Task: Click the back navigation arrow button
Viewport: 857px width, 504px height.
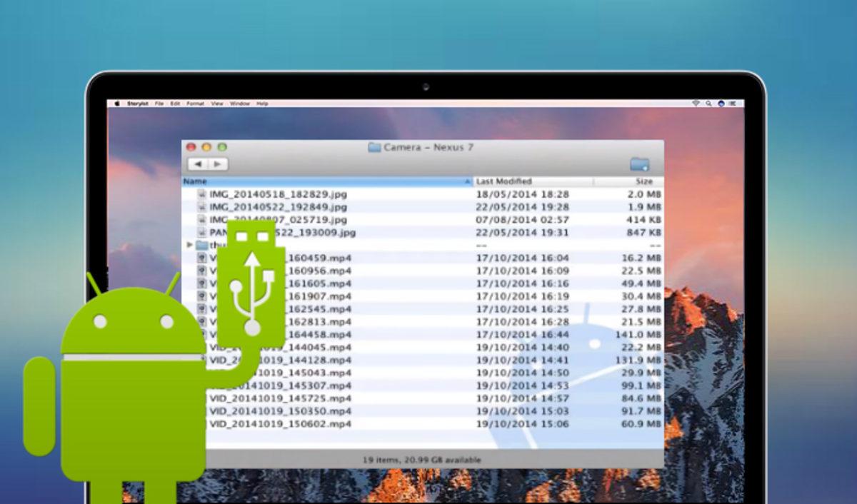Action: pyautogui.click(x=199, y=163)
